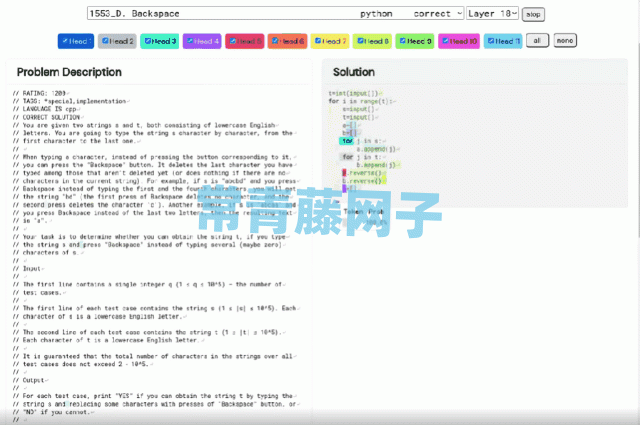The height and width of the screenshot is (425, 640).
Task: Click the Problem Description heading
Action: (68, 72)
